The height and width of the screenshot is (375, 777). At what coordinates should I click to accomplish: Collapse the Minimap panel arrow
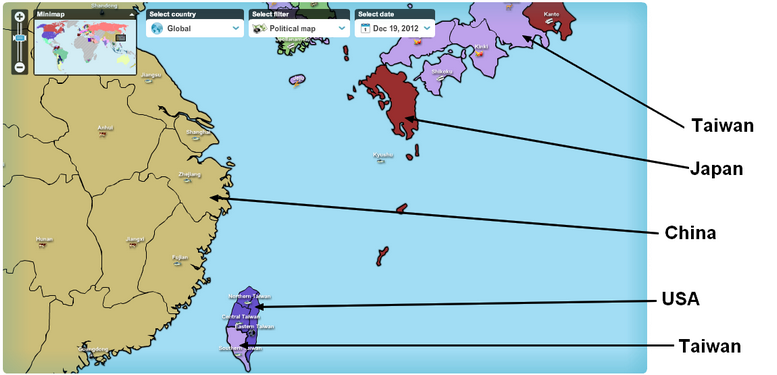point(131,15)
